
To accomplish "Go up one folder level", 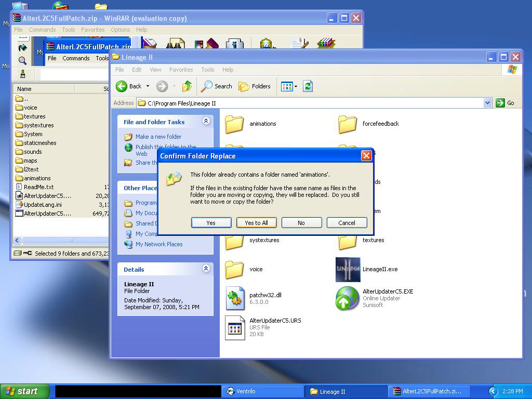I will coord(187,86).
